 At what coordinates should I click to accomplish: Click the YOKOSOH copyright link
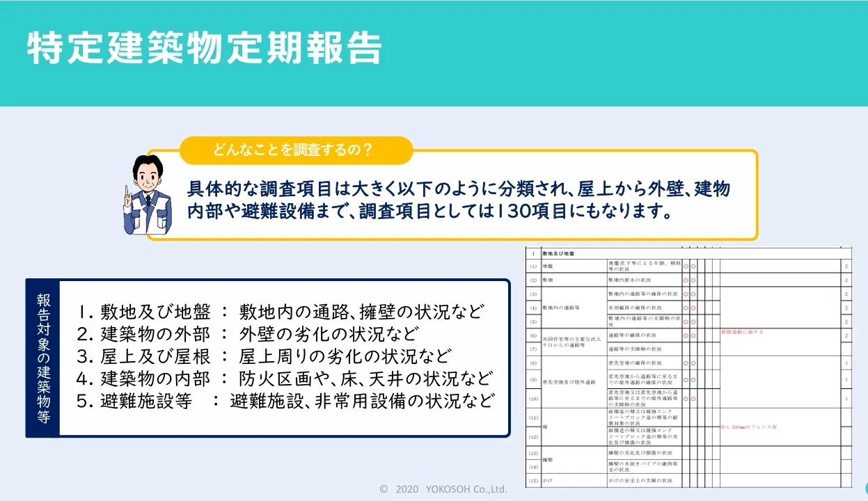[x=442, y=489]
